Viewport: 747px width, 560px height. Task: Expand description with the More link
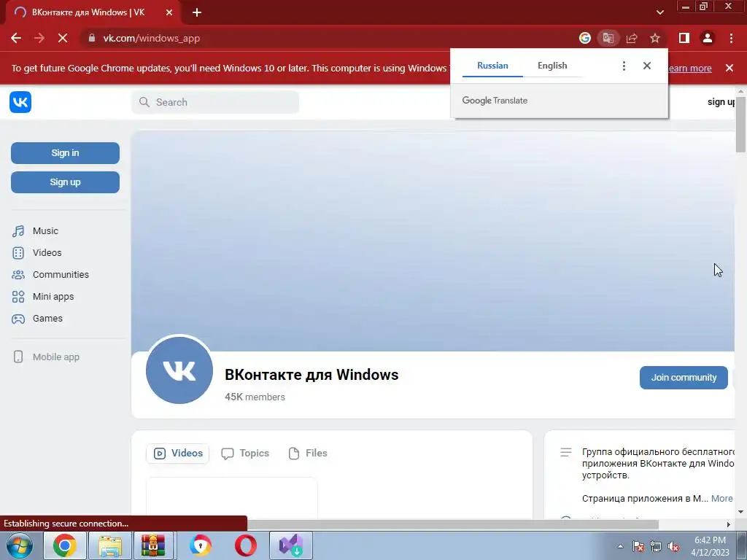coord(721,499)
